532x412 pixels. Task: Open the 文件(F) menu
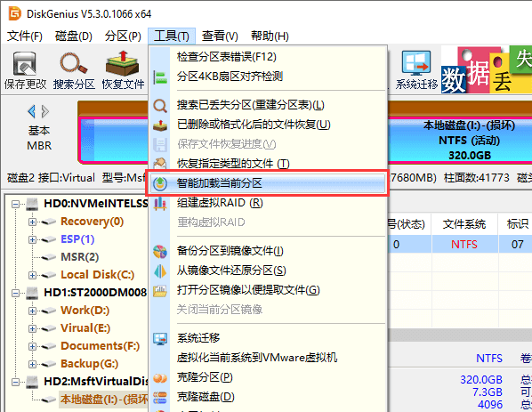pyautogui.click(x=24, y=36)
